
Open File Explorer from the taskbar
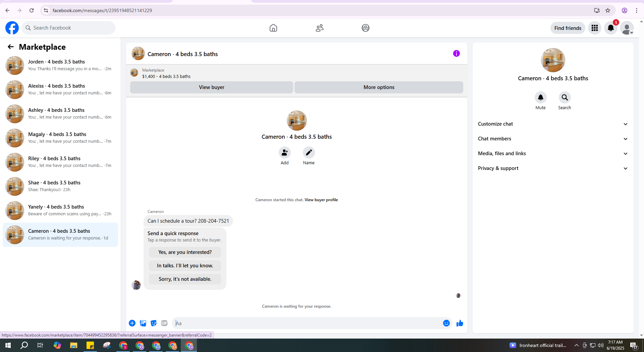pos(74,345)
